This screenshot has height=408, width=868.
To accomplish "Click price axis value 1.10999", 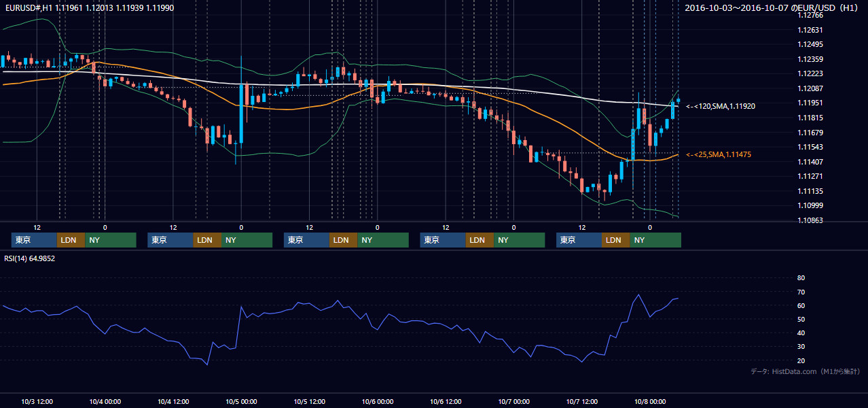I will click(x=810, y=205).
